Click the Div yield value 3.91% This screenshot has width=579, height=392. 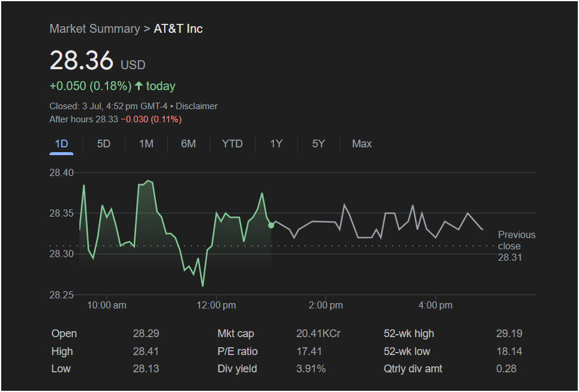click(311, 369)
